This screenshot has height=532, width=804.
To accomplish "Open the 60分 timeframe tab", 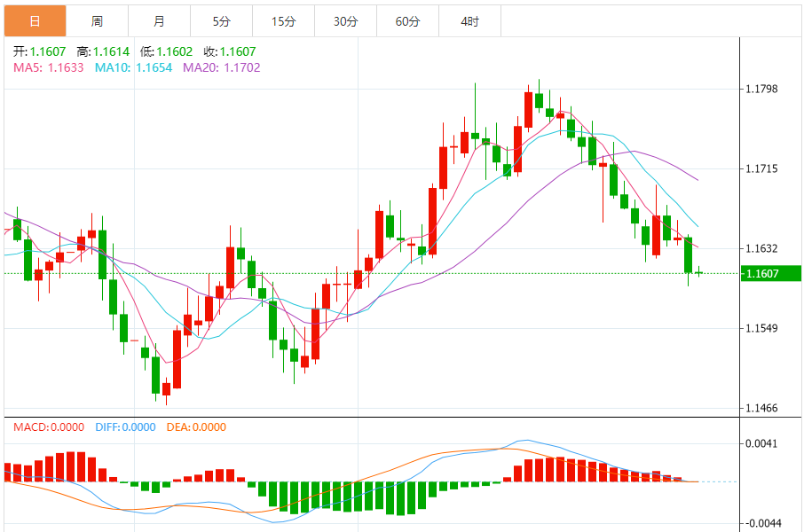I will click(407, 20).
